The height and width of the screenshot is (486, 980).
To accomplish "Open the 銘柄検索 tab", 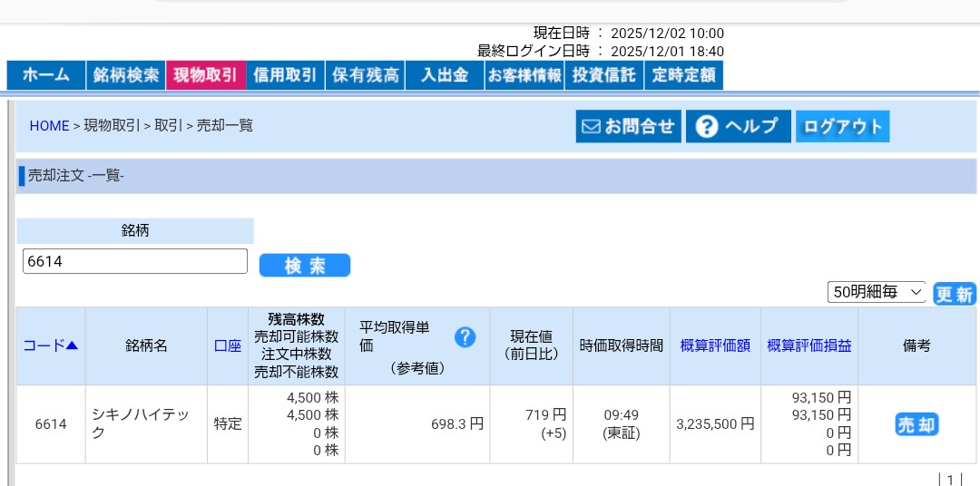I will tap(126, 75).
